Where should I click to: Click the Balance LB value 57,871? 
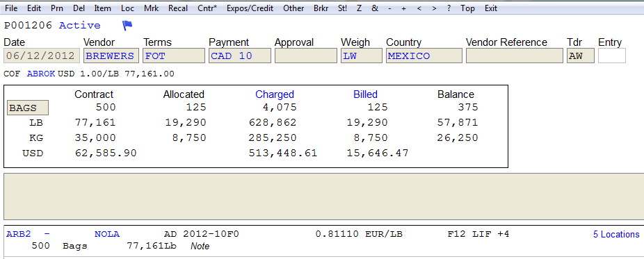458,122
